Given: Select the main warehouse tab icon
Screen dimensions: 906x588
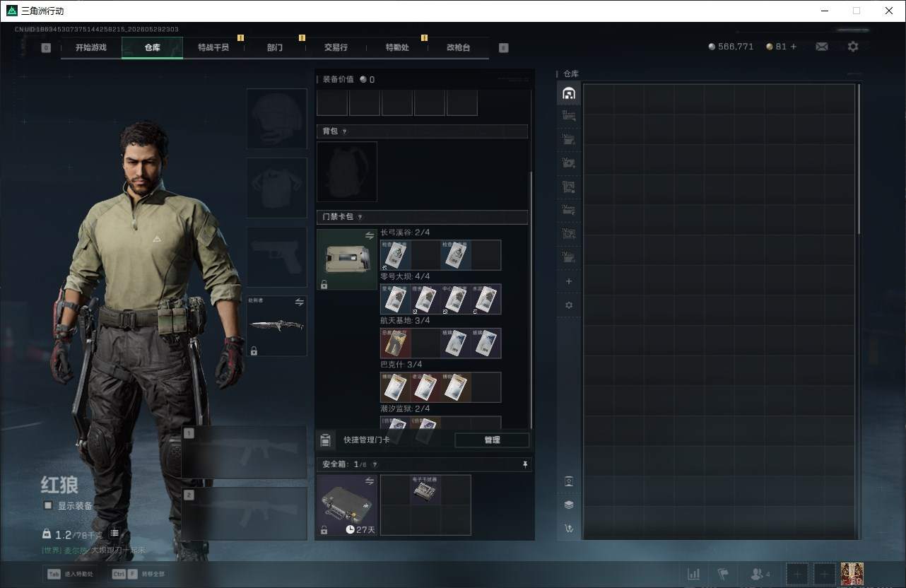Looking at the screenshot, I should click(569, 93).
